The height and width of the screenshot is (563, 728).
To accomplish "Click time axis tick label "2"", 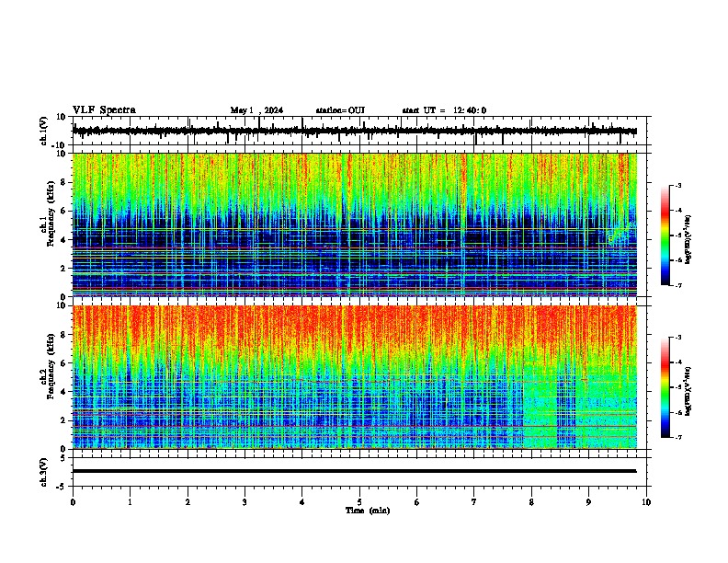I will (188, 502).
